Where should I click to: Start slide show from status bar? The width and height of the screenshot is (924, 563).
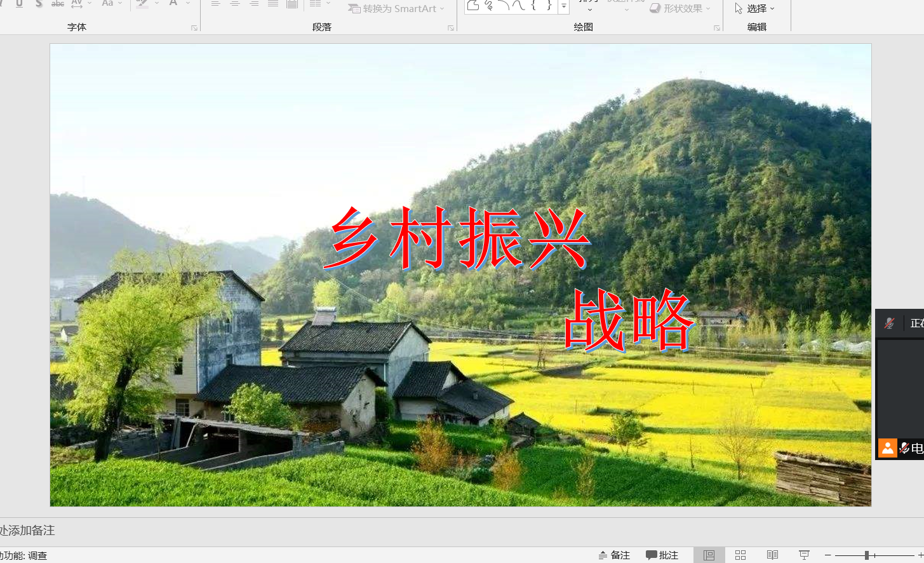coord(804,555)
